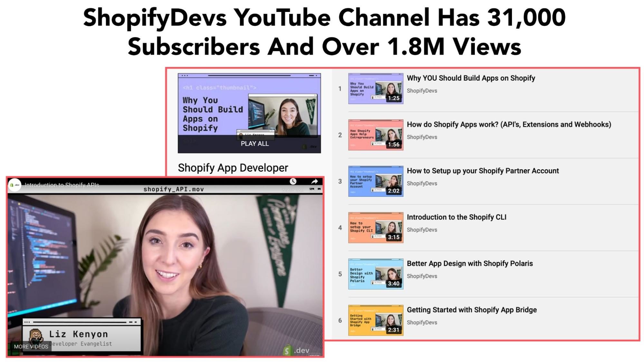Select Why YOU Should Build Apps on Shopify

[x=471, y=78]
